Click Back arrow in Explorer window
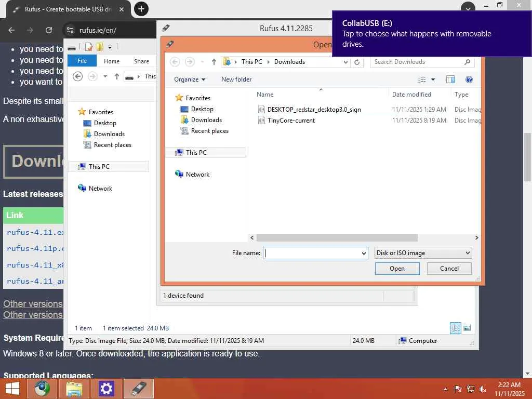Image resolution: width=532 pixels, height=399 pixels. pyautogui.click(x=78, y=76)
